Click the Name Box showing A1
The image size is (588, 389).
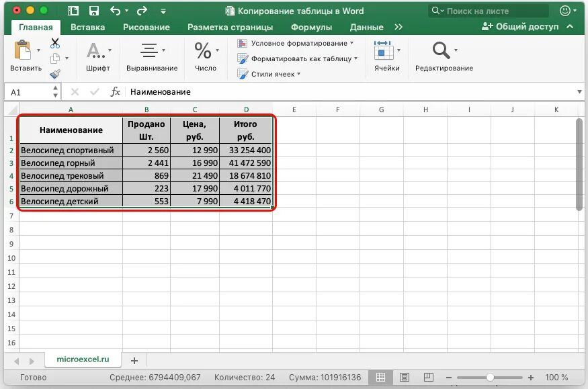28,92
